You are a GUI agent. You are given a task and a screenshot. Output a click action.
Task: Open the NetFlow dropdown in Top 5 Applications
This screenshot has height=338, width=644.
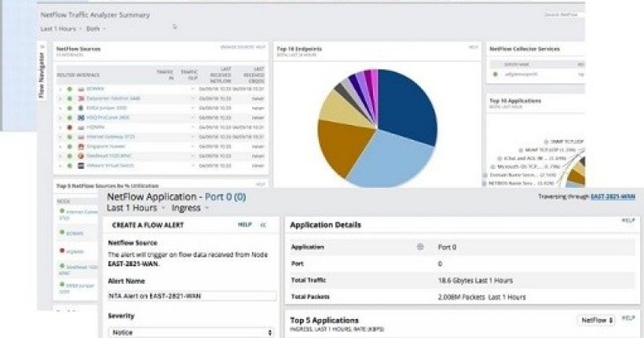[x=597, y=320]
